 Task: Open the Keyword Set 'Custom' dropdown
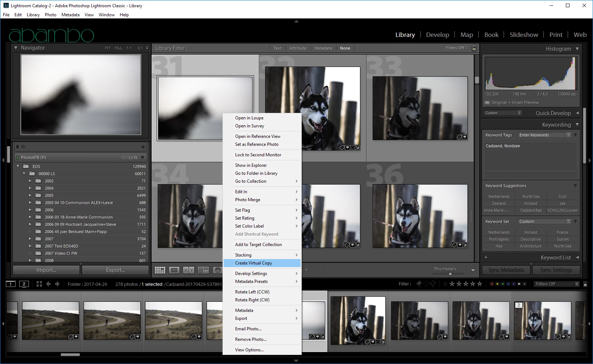click(544, 221)
